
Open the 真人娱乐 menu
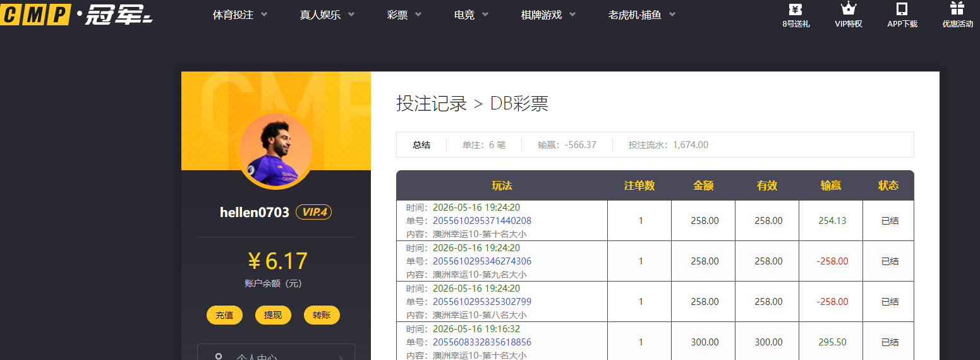click(x=320, y=15)
